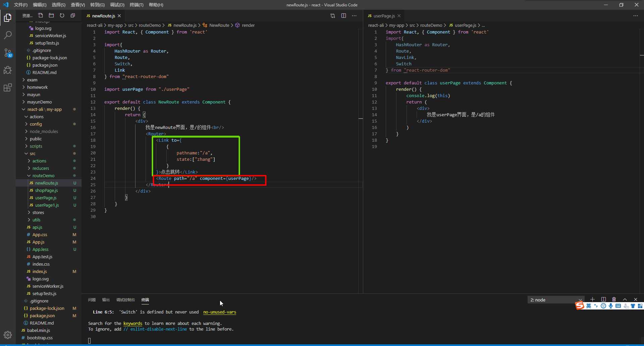Switch to the 问题 panel tab
Viewport: 644px width, 346px height.
[92, 300]
